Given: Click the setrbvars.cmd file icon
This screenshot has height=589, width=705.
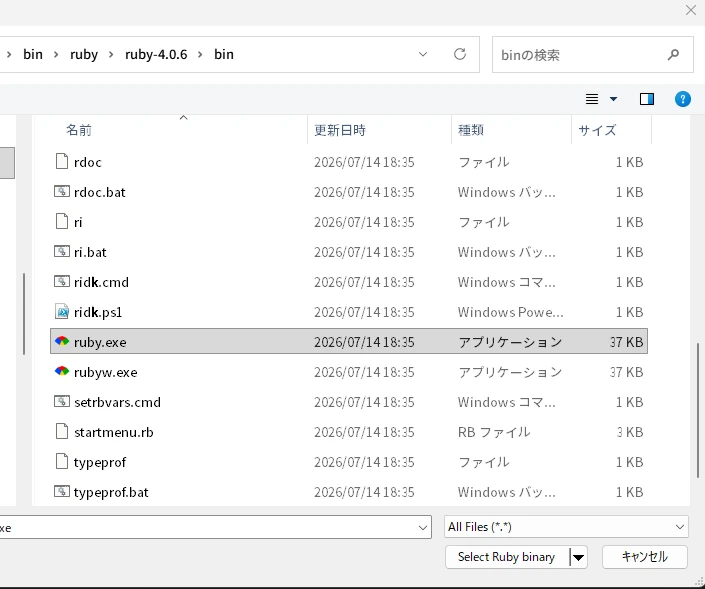Looking at the screenshot, I should 62,402.
